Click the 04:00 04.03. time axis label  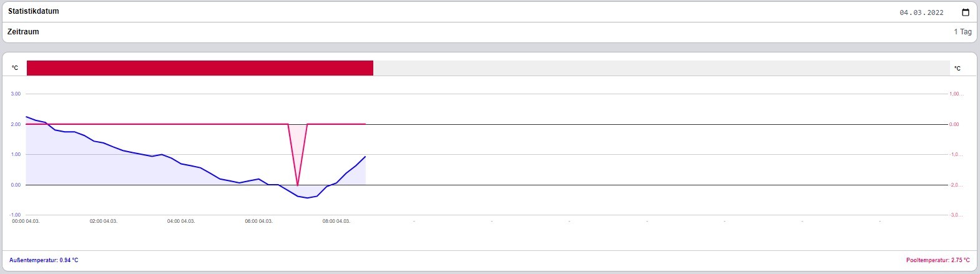coord(181,221)
